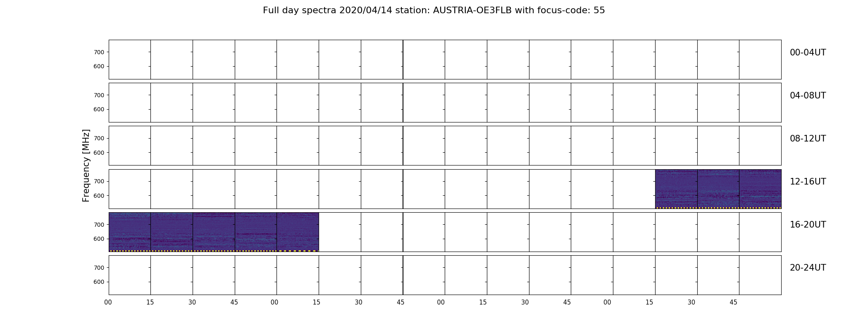Click the 600 tick label of the 20-24UT row
This screenshot has width=868, height=331.
[x=99, y=282]
